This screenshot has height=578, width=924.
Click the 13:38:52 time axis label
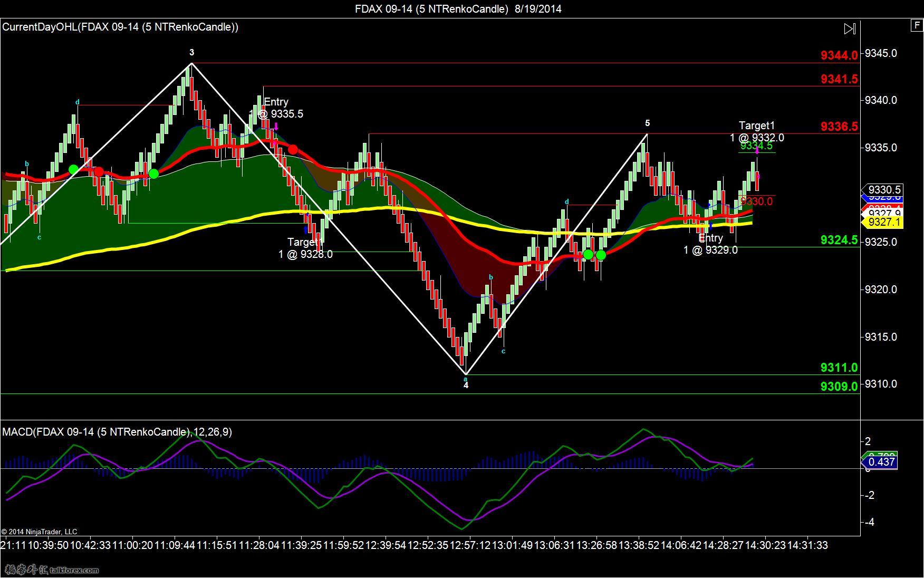639,545
